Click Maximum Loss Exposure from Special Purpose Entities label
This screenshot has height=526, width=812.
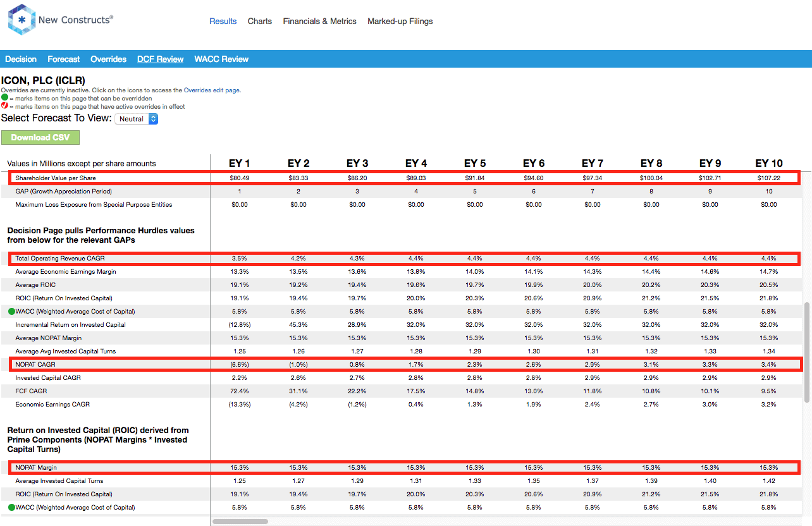click(x=94, y=204)
